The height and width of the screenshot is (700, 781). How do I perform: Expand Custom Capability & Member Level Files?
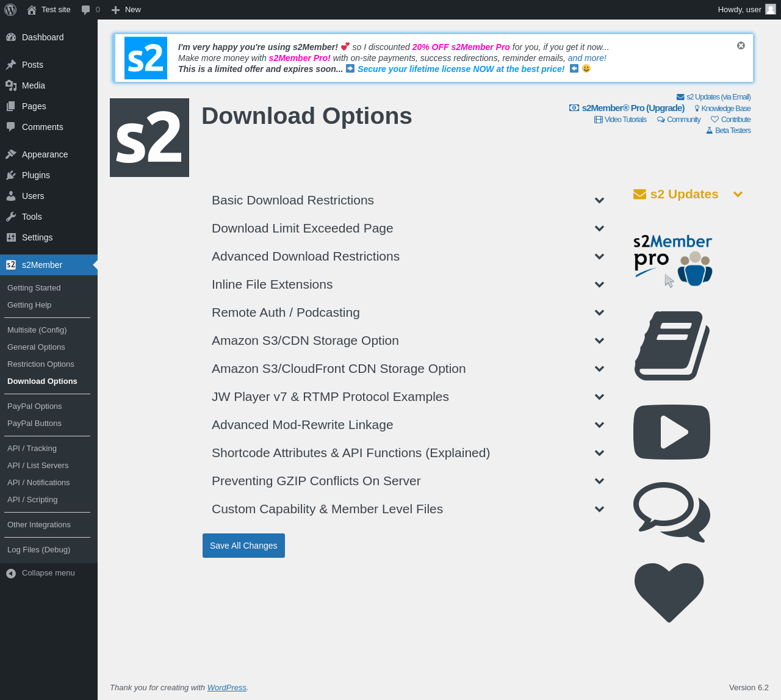tap(408, 509)
